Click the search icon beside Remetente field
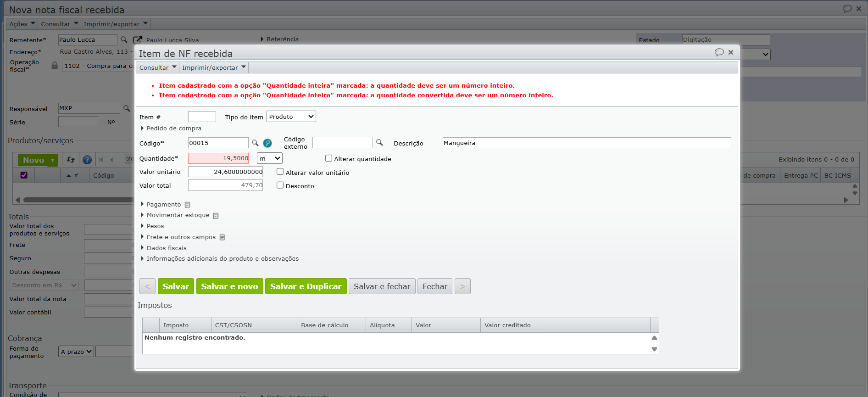868x397 pixels. [x=124, y=39]
